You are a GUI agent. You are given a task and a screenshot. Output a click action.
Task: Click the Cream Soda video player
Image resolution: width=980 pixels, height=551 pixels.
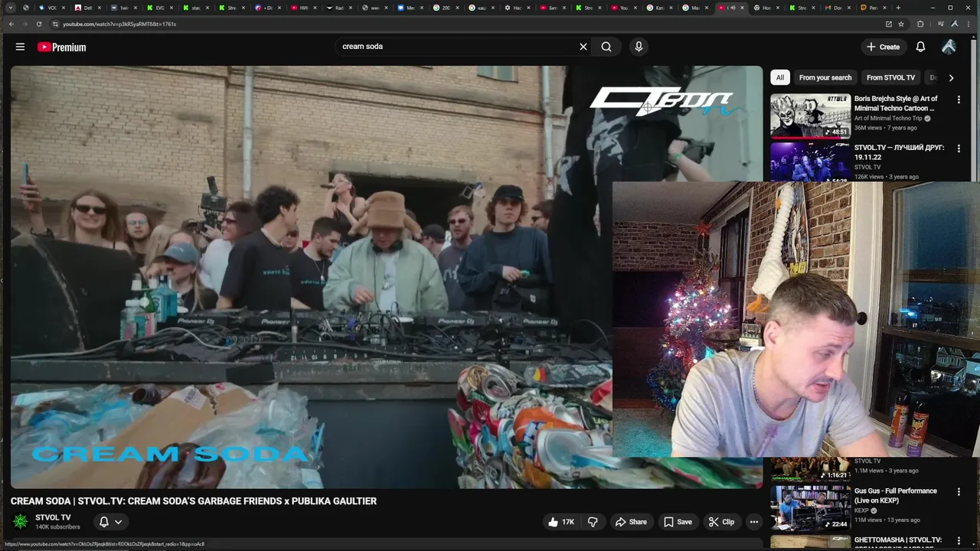coord(387,277)
